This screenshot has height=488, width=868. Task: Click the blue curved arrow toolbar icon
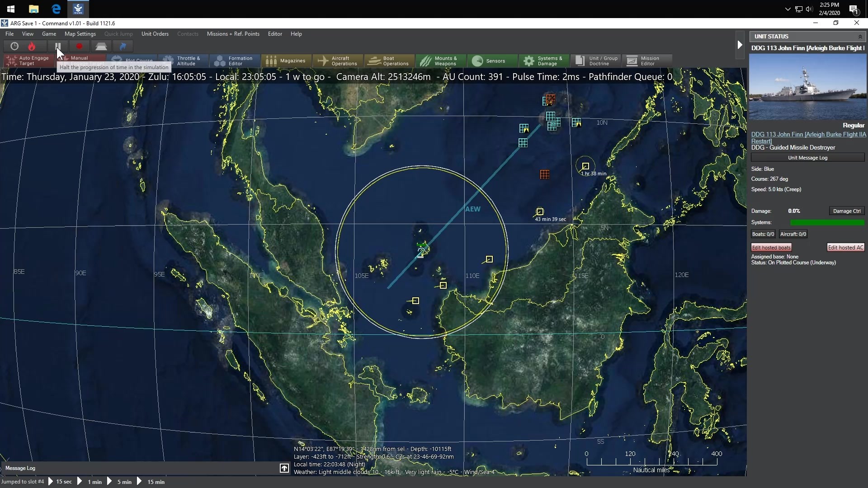pyautogui.click(x=123, y=46)
